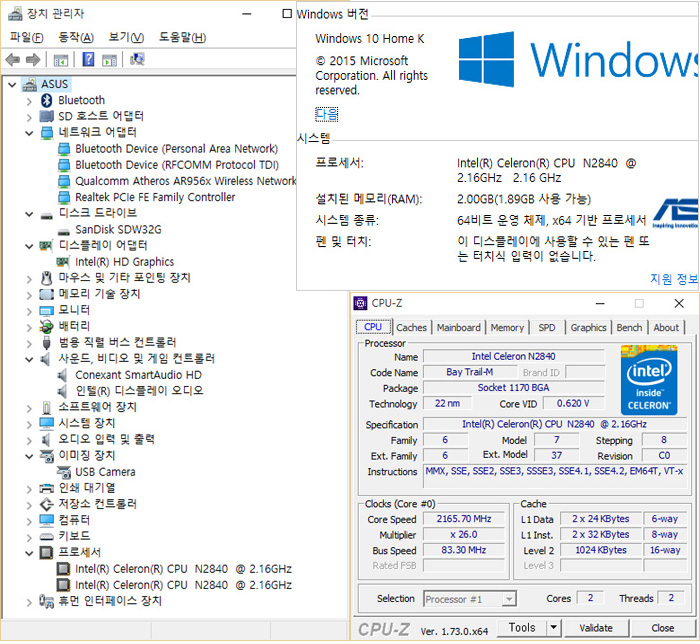The image size is (700, 644).
Task: Open the 파일(F) menu
Action: pos(27,37)
